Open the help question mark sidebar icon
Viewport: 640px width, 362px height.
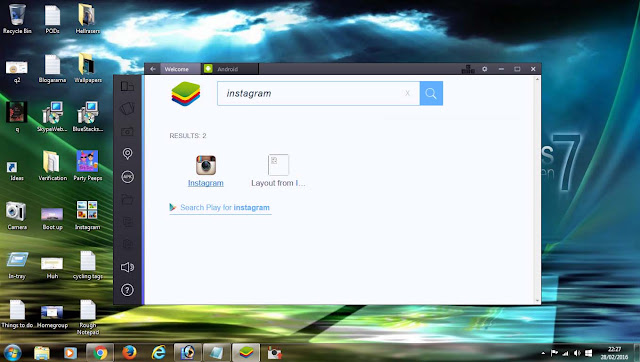pos(127,290)
